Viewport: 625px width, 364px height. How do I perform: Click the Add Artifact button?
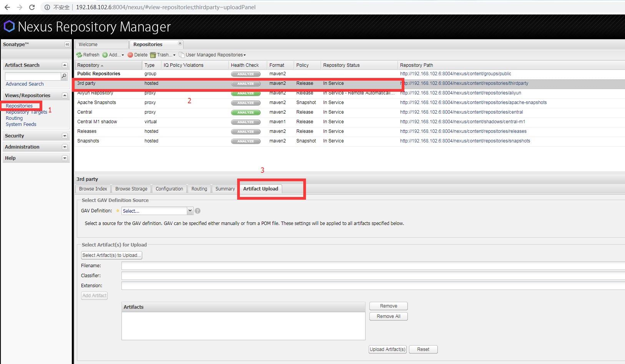click(x=95, y=296)
